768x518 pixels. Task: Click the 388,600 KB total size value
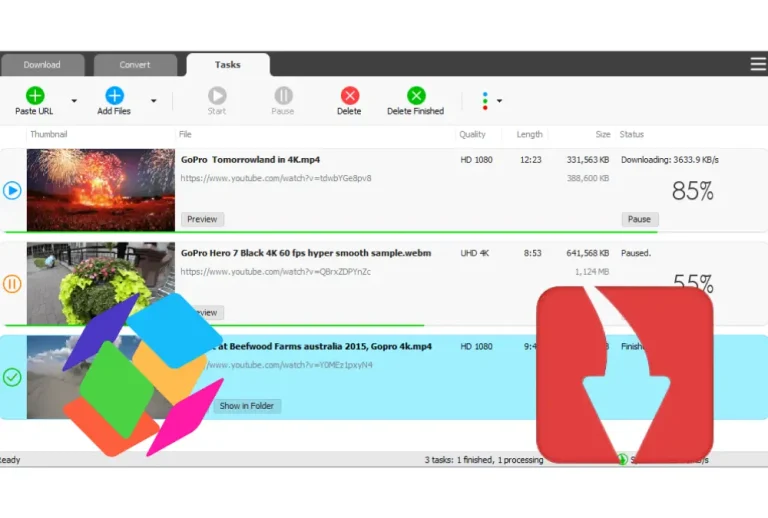click(588, 178)
